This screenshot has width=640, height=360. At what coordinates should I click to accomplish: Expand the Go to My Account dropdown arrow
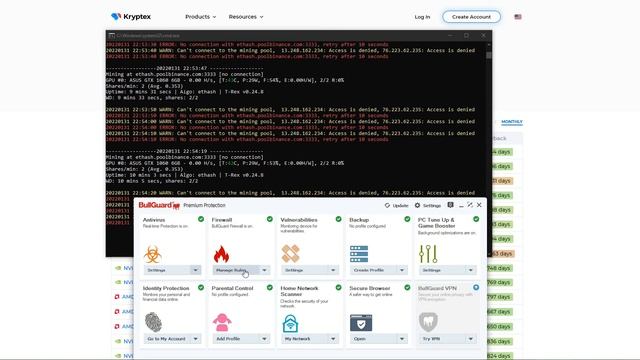196,339
